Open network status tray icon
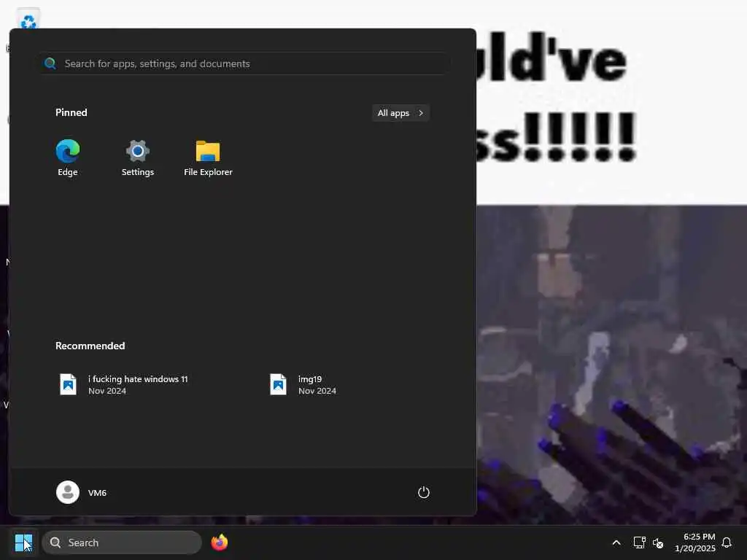Image resolution: width=747 pixels, height=560 pixels. click(639, 542)
